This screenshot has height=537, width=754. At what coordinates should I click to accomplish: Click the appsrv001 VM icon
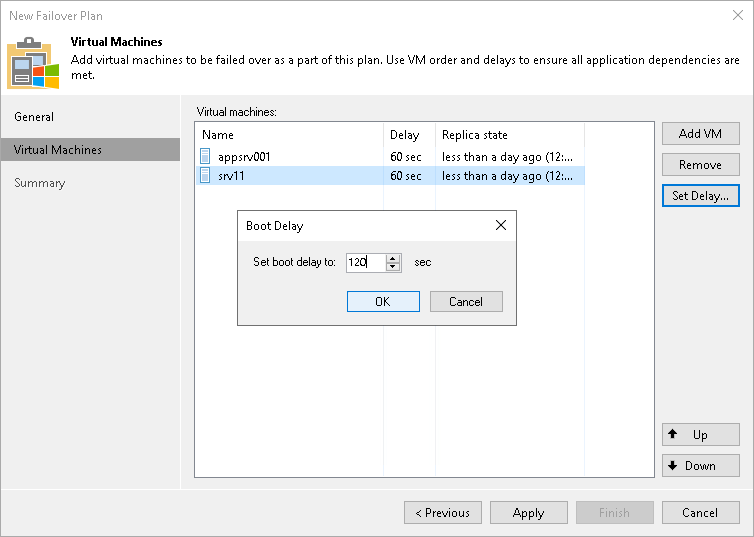click(x=206, y=157)
